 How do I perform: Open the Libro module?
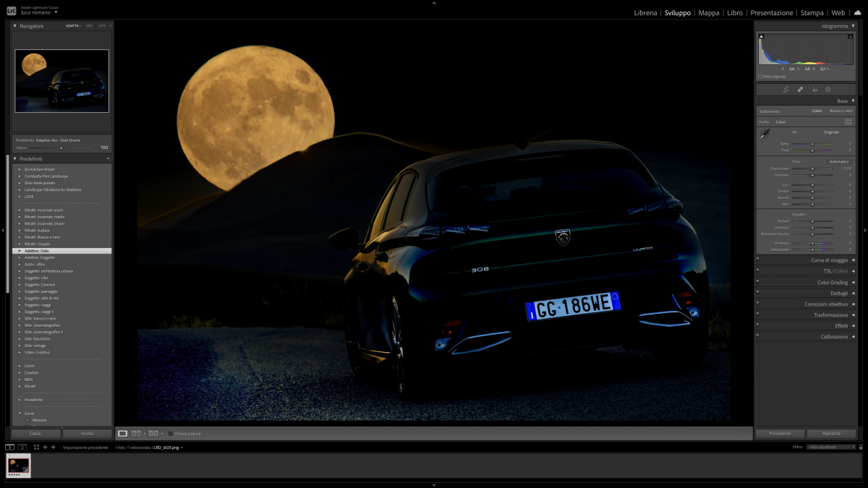click(x=735, y=13)
